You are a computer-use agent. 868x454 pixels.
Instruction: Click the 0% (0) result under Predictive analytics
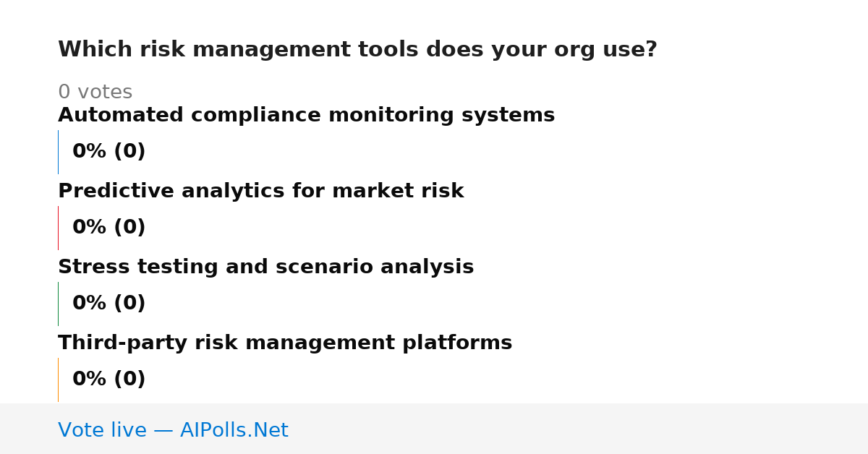click(x=109, y=228)
